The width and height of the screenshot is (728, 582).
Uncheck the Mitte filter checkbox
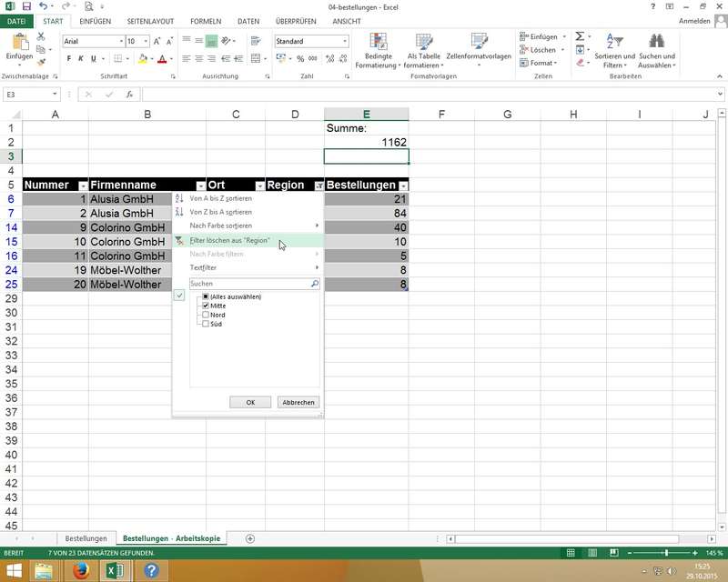click(207, 306)
